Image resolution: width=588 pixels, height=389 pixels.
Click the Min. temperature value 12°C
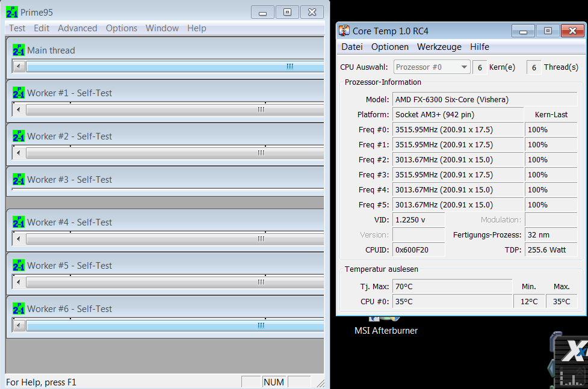[x=529, y=301]
